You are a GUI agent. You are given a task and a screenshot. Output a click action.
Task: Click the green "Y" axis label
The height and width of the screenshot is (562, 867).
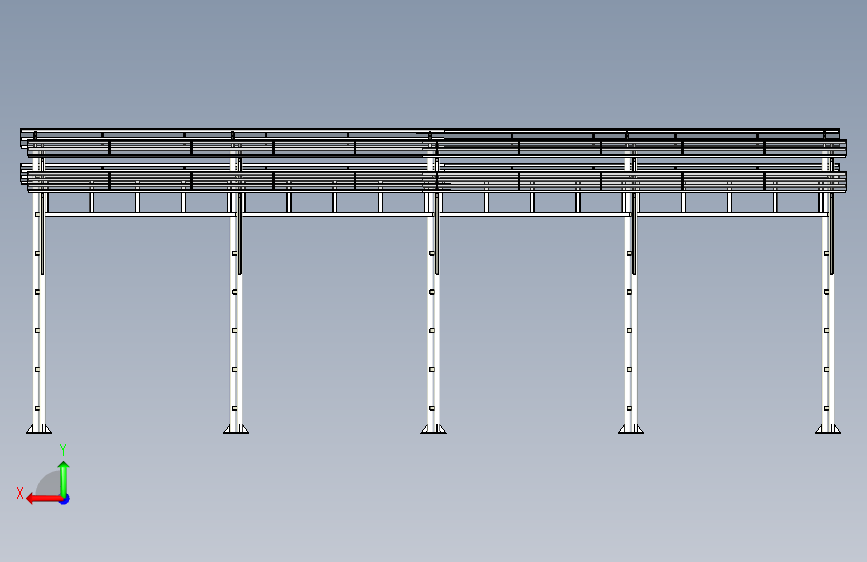coord(63,450)
